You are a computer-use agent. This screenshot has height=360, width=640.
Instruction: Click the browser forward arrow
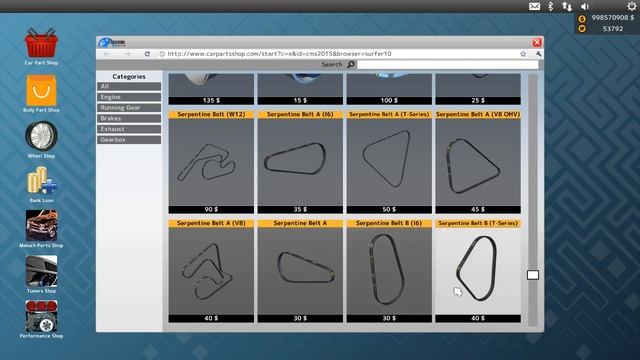pyautogui.click(x=127, y=54)
